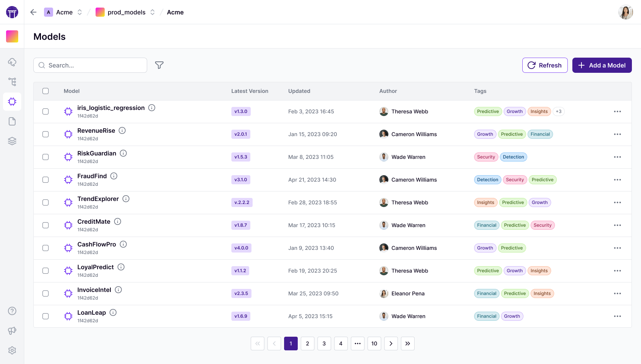Navigate back using the breadcrumb arrow
Image resolution: width=641 pixels, height=364 pixels.
tap(33, 12)
